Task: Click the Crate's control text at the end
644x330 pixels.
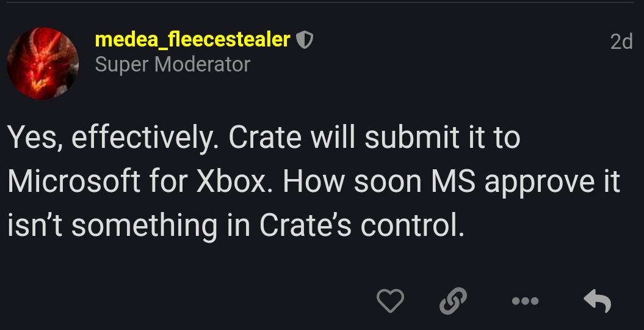Action: pyautogui.click(x=362, y=225)
